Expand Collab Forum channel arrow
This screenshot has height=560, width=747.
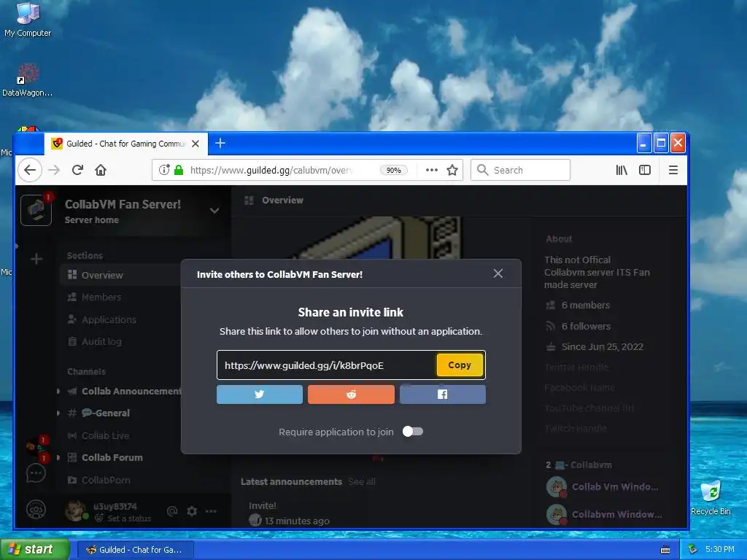click(58, 457)
